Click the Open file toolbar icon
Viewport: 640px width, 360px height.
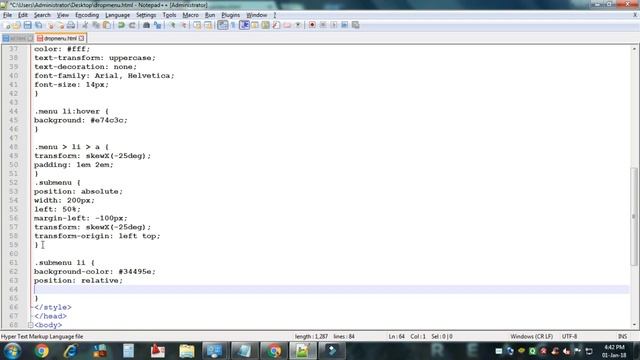click(x=16, y=25)
